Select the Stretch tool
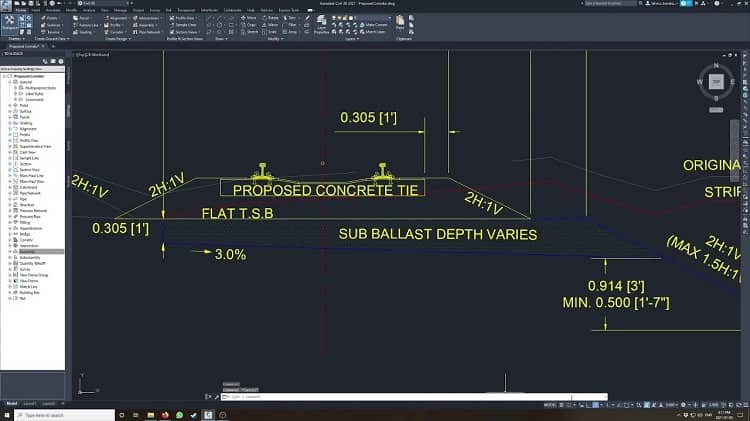 coord(250,32)
